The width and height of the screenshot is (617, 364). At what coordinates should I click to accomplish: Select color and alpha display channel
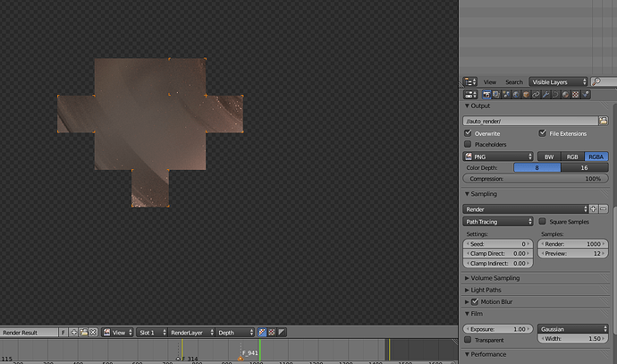pos(262,333)
